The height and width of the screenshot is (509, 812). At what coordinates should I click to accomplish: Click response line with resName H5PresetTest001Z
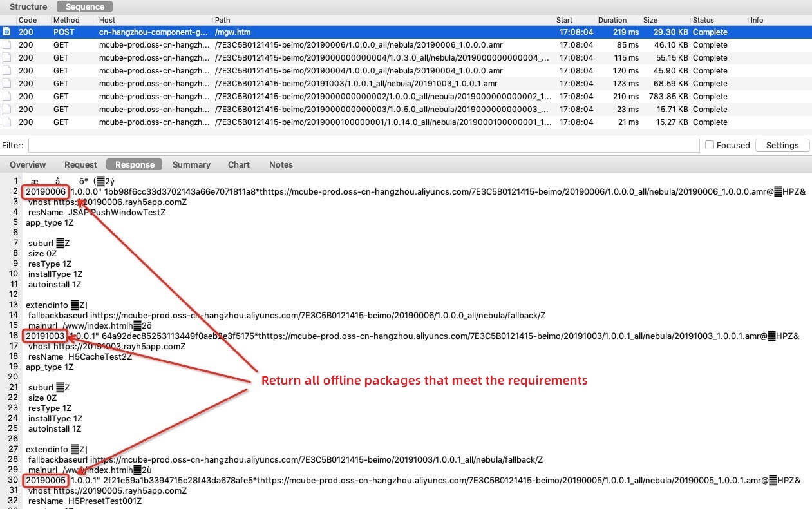click(85, 501)
